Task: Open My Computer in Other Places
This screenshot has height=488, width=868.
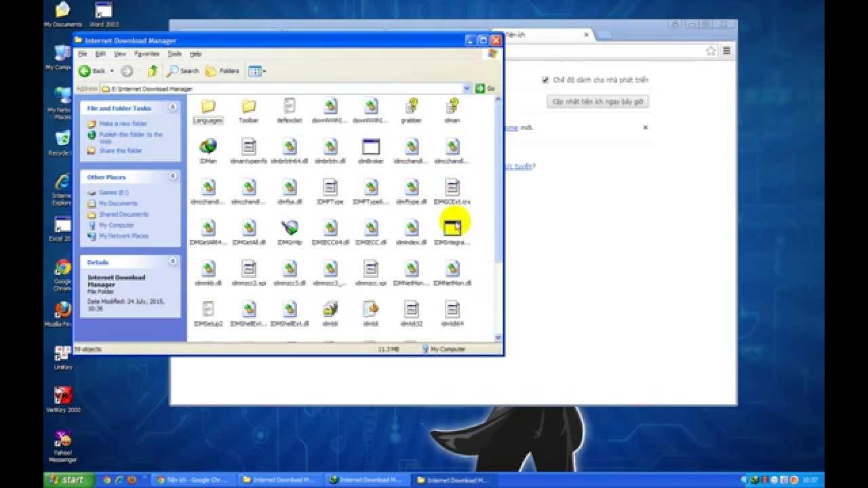Action: click(x=117, y=225)
